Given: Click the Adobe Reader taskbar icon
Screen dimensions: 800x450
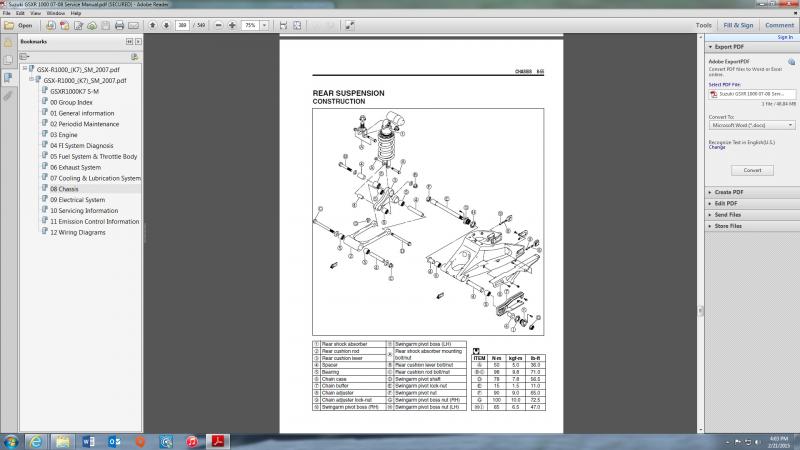Looking at the screenshot, I should pyautogui.click(x=218, y=442).
